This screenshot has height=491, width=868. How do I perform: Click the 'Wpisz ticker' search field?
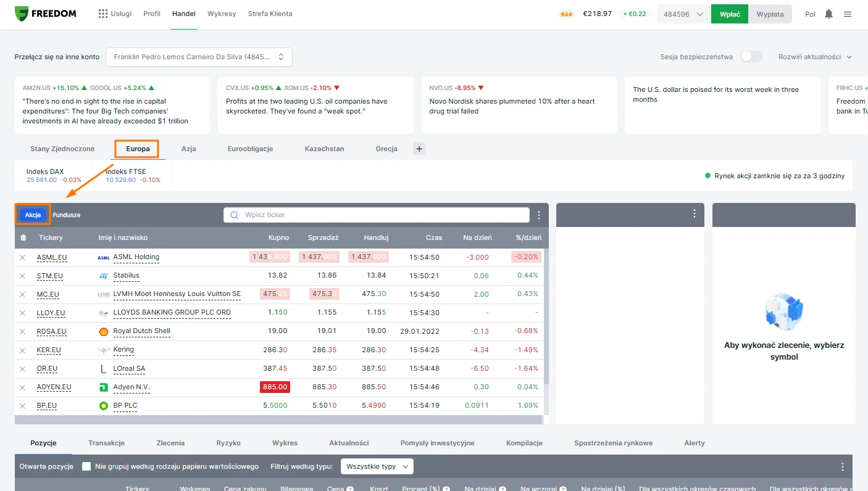tap(377, 215)
